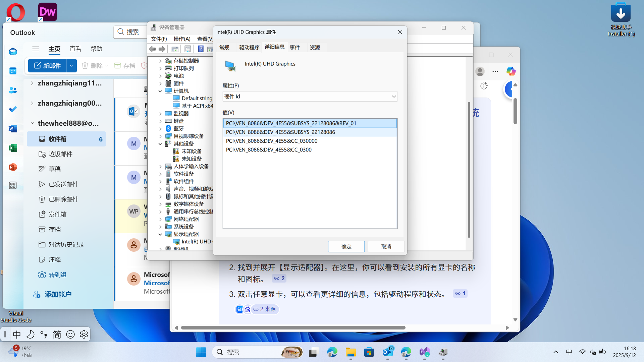Open 操作(A) menu in Device Manager
The width and height of the screenshot is (644, 362).
pos(182,39)
